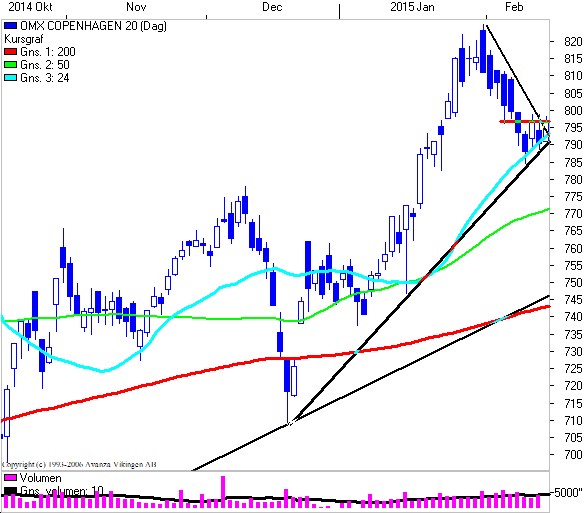The height and width of the screenshot is (513, 585).
Task: Click the red Gns. 1: 200 legend swatch
Action: tap(10, 51)
